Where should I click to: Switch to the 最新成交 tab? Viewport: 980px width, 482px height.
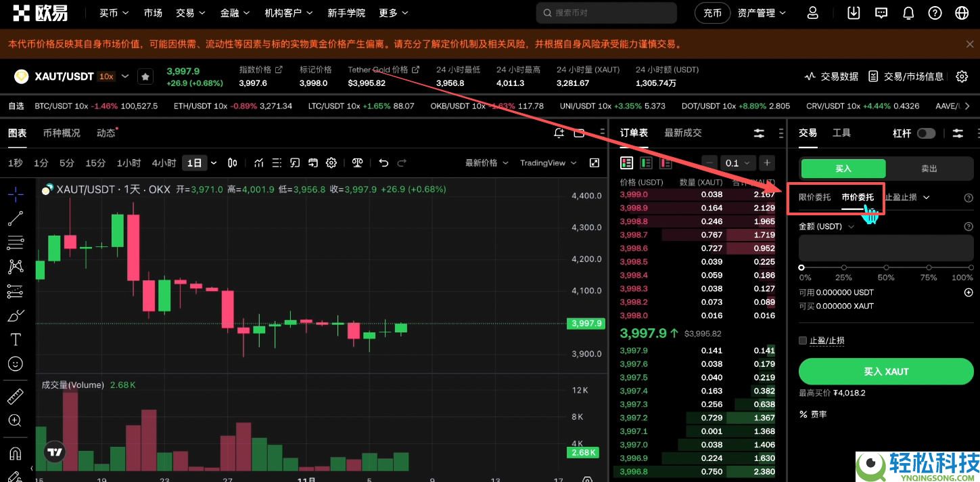coord(682,132)
